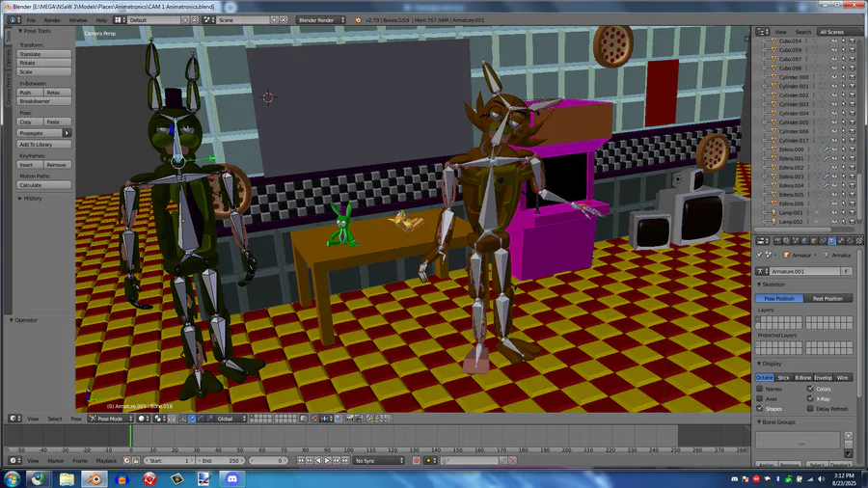Toggle the time range lock icon

[136, 460]
